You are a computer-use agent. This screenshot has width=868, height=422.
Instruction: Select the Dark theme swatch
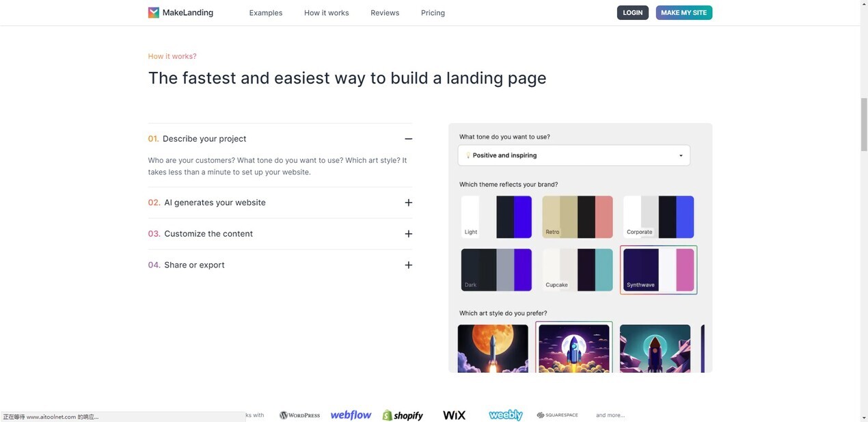[x=496, y=269]
